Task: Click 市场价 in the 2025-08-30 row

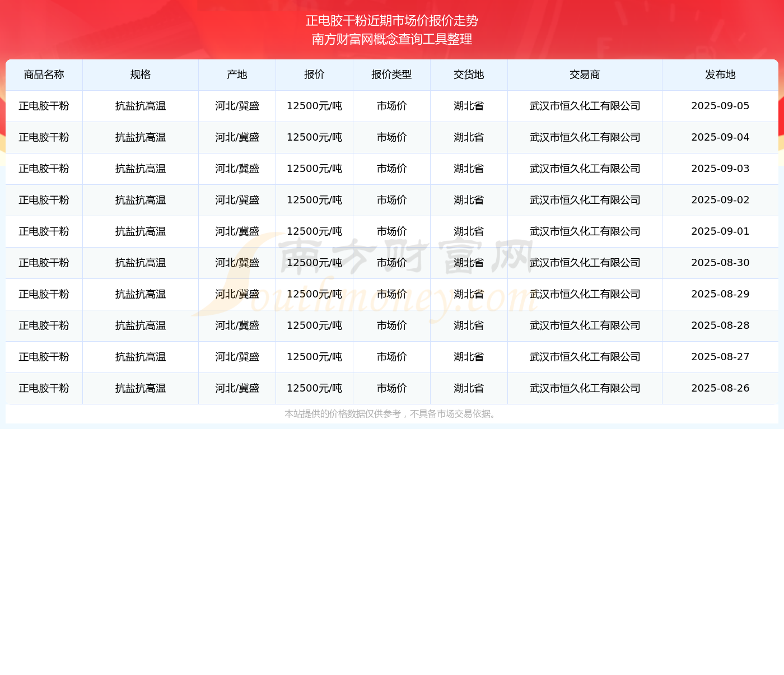Action: point(391,263)
